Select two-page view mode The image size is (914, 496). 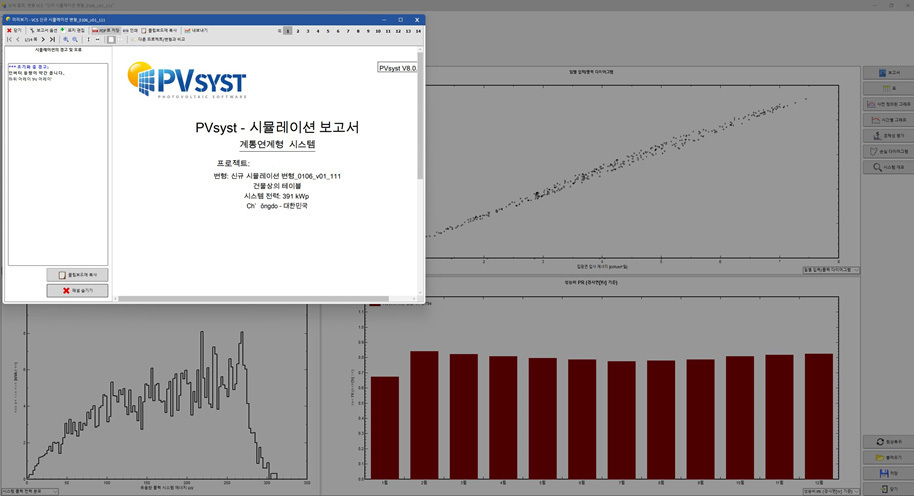(121, 40)
